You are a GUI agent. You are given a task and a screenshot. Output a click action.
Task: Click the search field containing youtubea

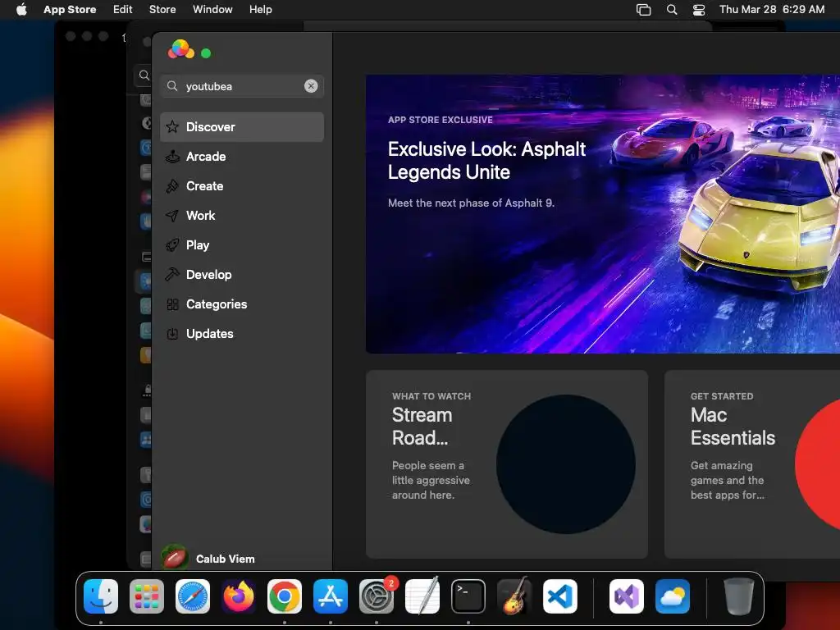tap(242, 86)
